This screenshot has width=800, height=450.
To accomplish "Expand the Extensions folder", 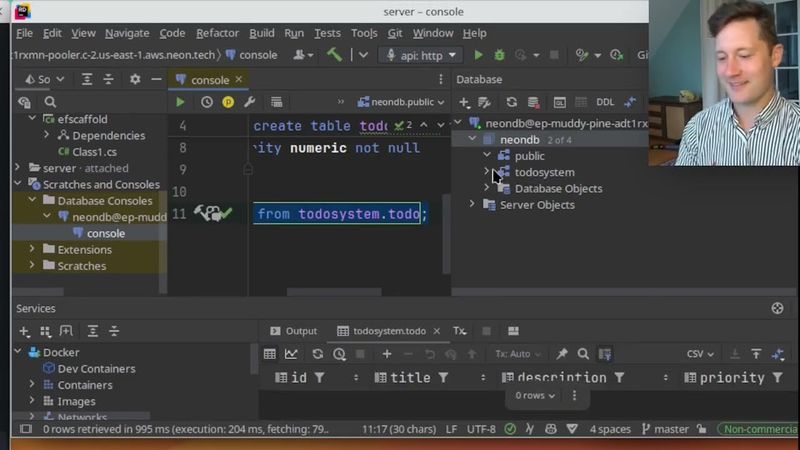I will (32, 249).
